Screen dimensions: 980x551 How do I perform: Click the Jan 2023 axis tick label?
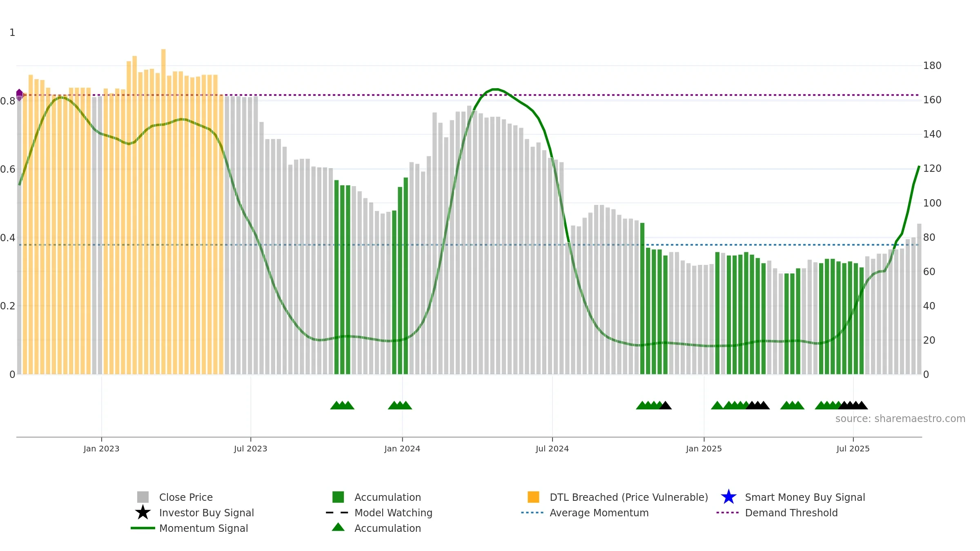101,449
